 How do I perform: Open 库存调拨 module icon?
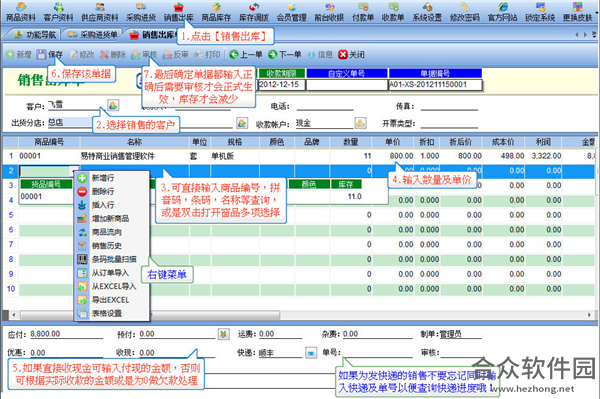point(254,11)
